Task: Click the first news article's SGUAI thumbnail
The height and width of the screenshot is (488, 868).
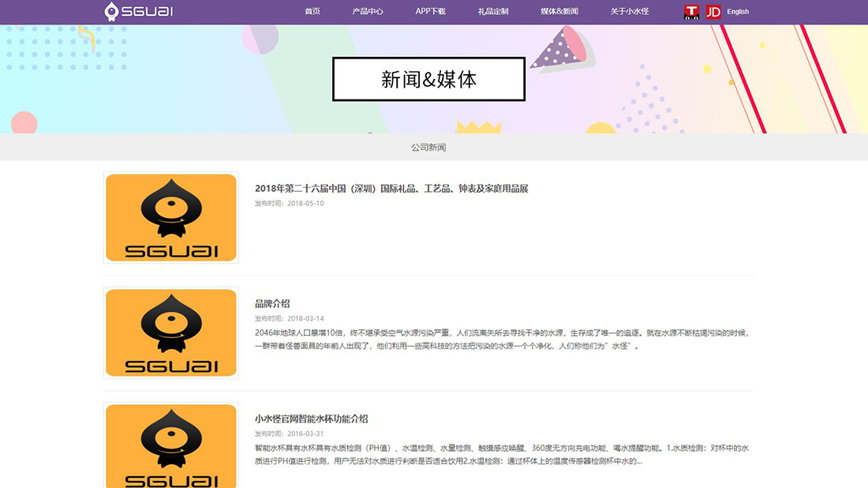Action: 170,216
